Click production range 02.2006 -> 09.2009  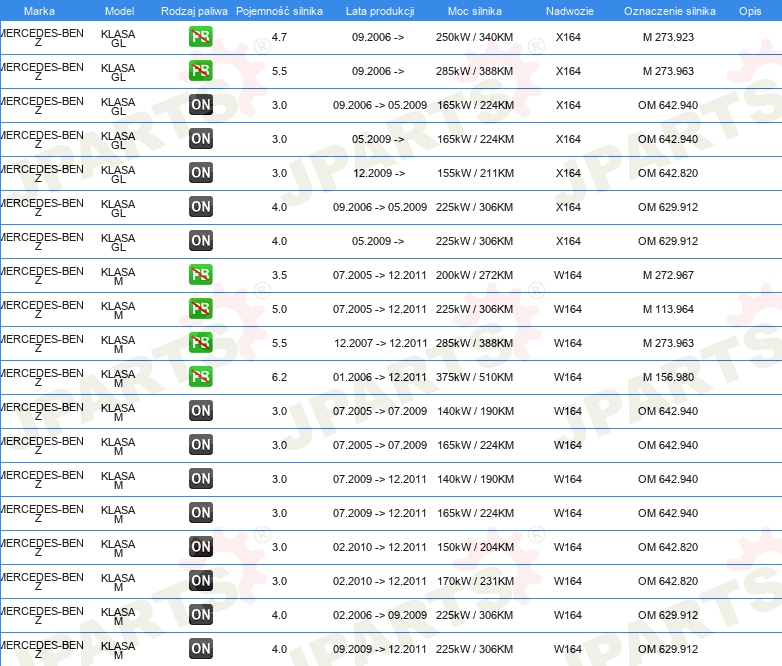pyautogui.click(x=380, y=615)
